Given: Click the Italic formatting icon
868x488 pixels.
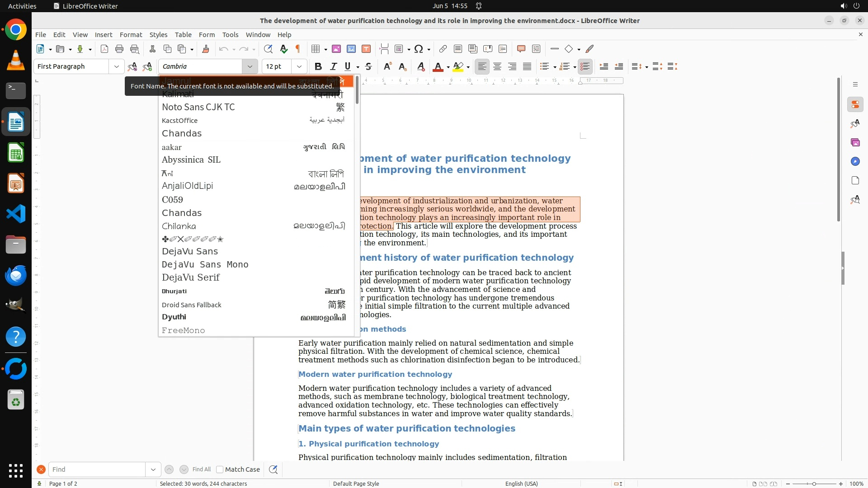Looking at the screenshot, I should tap(333, 66).
